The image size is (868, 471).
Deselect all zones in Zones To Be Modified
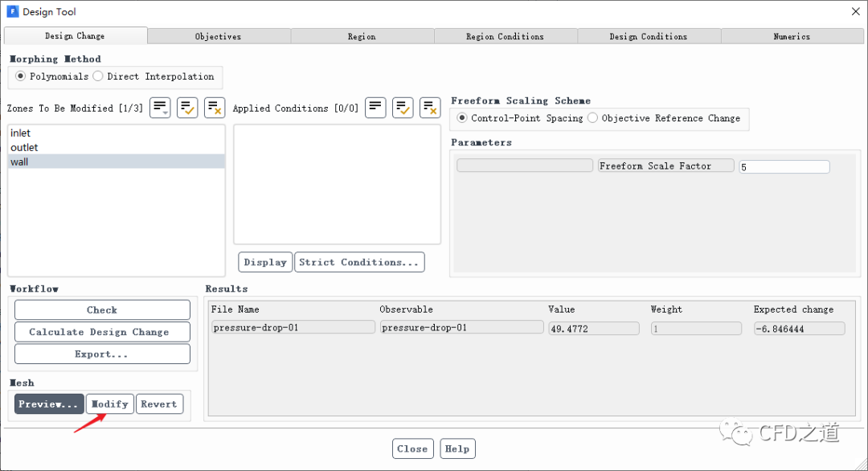(215, 108)
